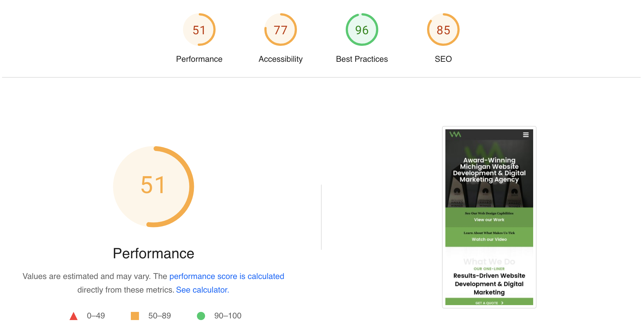Click the hamburger menu icon in page screenshot
This screenshot has height=336, width=644.
click(x=526, y=135)
